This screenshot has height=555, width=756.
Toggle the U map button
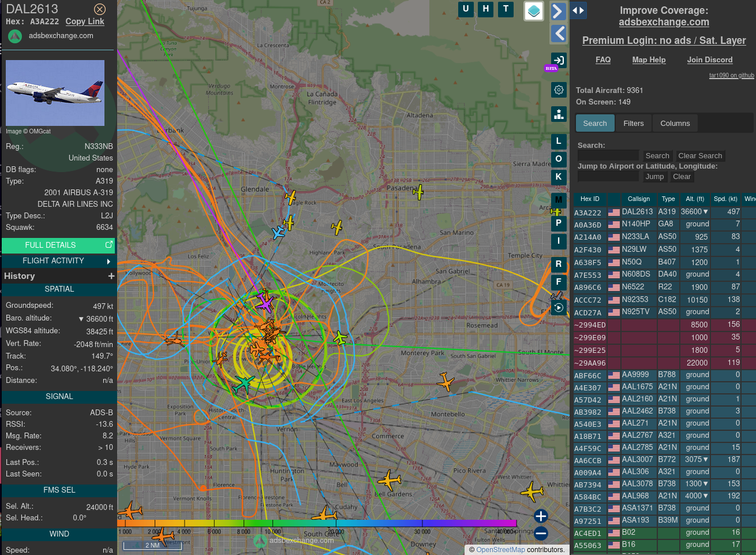pyautogui.click(x=466, y=9)
